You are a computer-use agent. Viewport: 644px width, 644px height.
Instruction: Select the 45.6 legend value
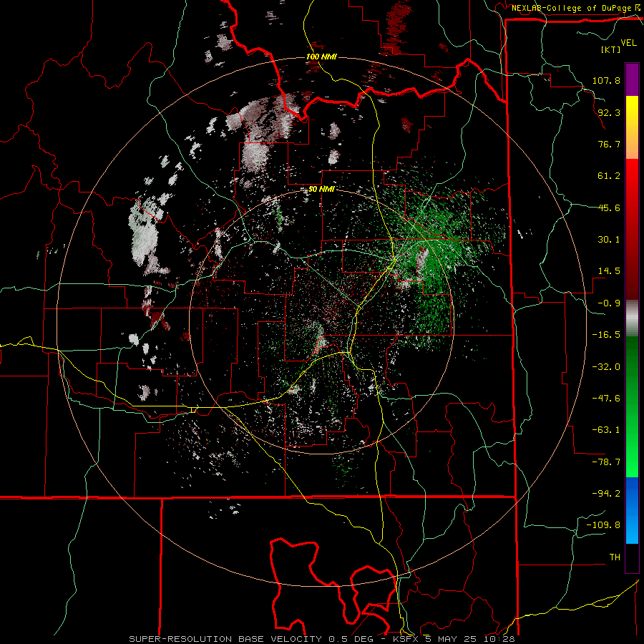point(609,208)
